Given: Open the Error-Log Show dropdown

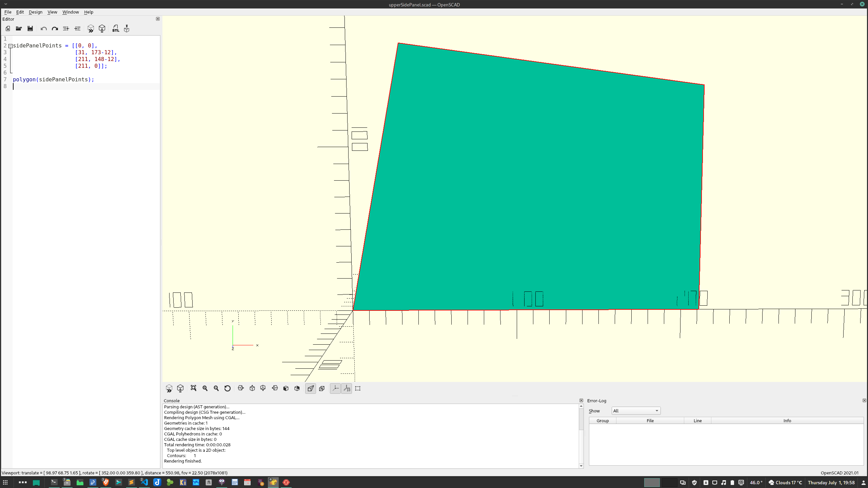Looking at the screenshot, I should (636, 411).
